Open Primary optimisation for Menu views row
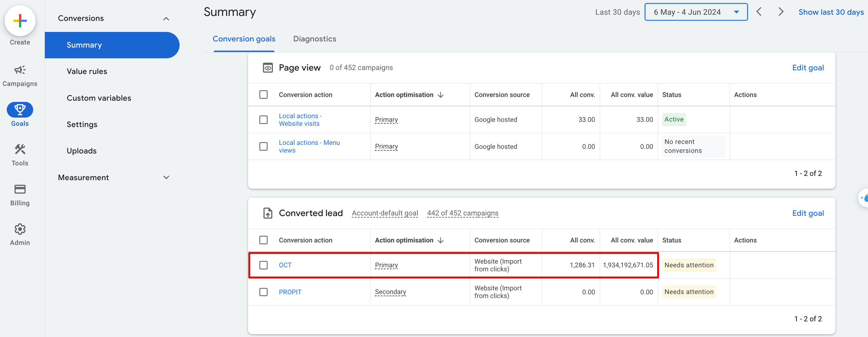 click(386, 147)
